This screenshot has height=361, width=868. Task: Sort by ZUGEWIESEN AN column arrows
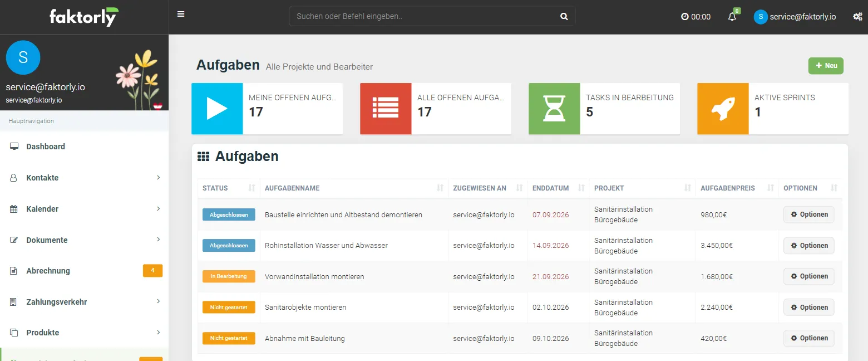519,188
